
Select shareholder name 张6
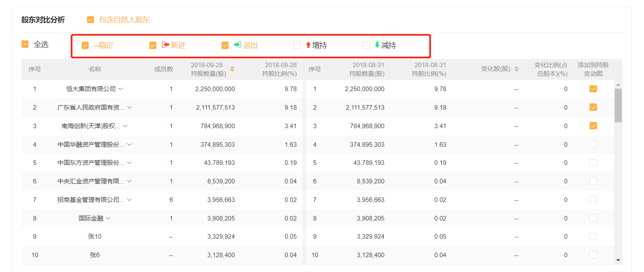95,255
